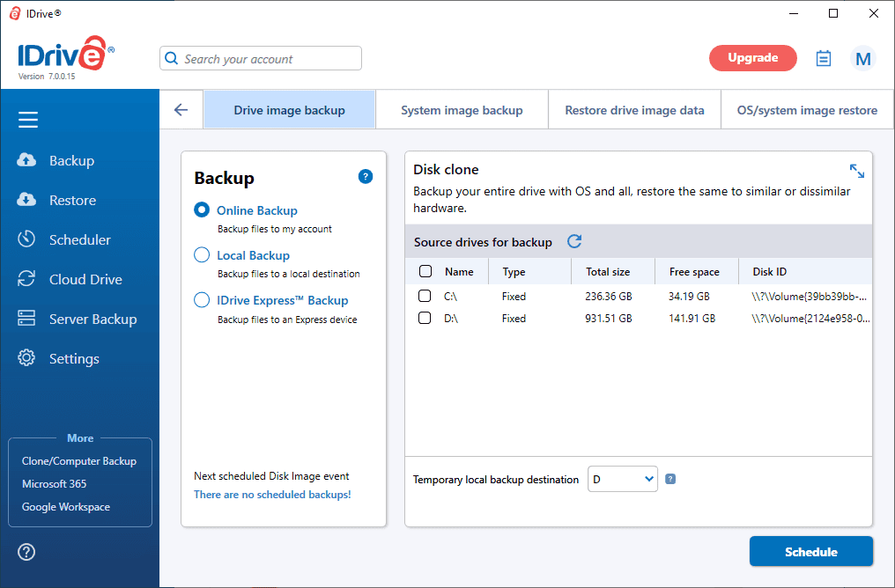This screenshot has width=895, height=588.
Task: Click the Search your account field
Action: (x=261, y=59)
